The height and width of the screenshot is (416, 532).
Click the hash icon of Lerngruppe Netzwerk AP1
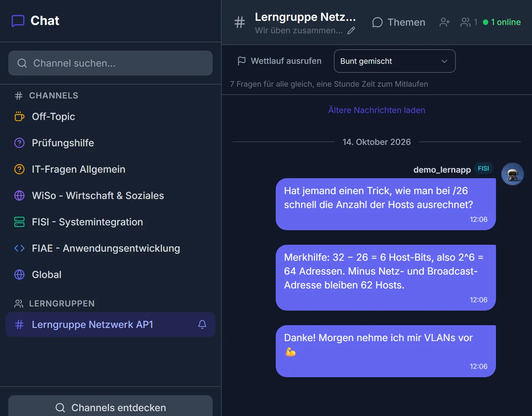pos(19,324)
